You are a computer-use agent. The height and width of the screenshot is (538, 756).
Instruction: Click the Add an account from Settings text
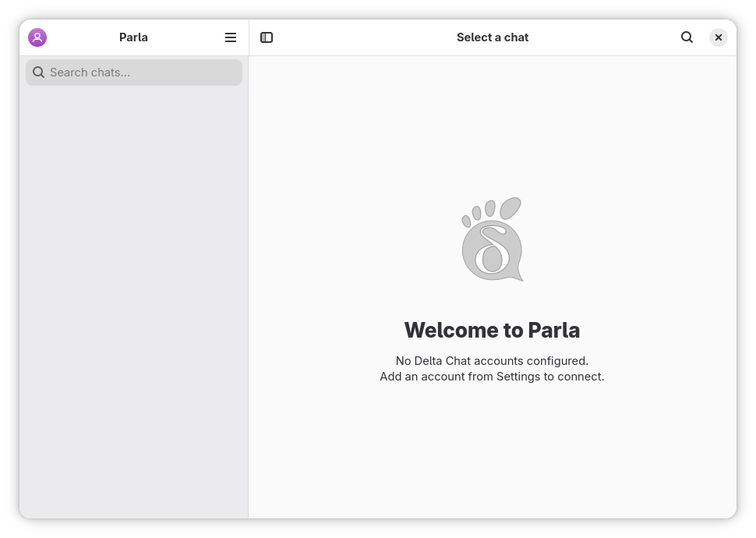492,377
